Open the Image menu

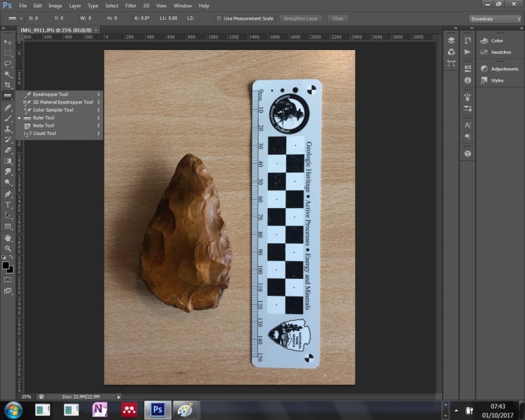(55, 5)
